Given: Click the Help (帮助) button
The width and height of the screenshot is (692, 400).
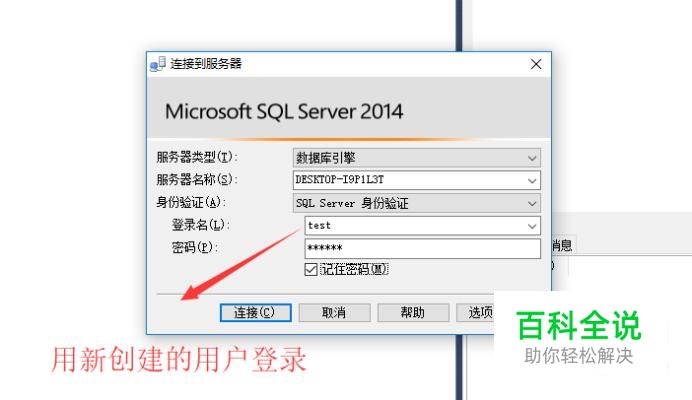Looking at the screenshot, I should pos(413,313).
